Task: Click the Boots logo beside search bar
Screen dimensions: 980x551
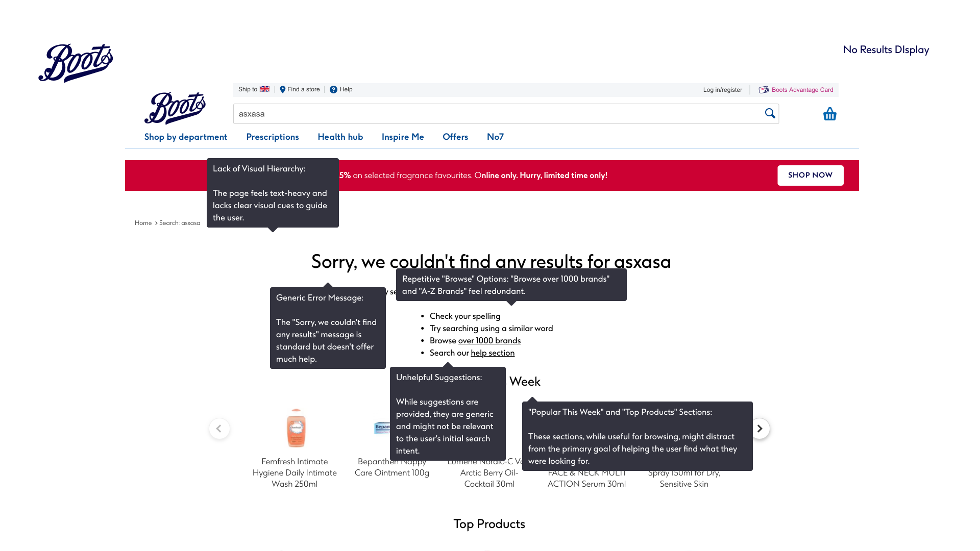Action: (175, 108)
